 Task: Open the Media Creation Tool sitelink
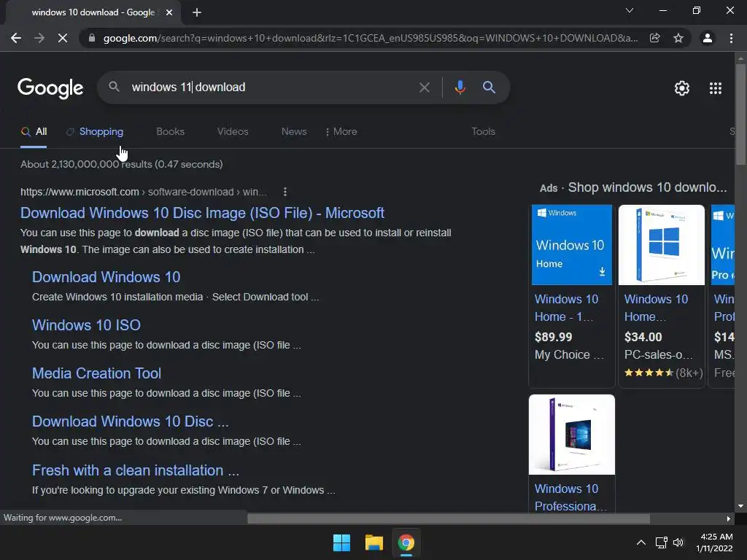[x=97, y=373]
